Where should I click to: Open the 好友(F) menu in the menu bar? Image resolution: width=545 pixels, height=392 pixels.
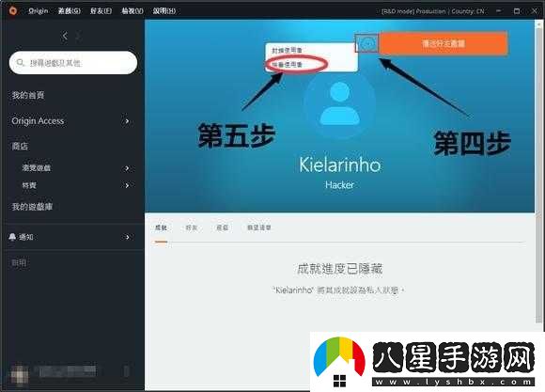coord(101,11)
